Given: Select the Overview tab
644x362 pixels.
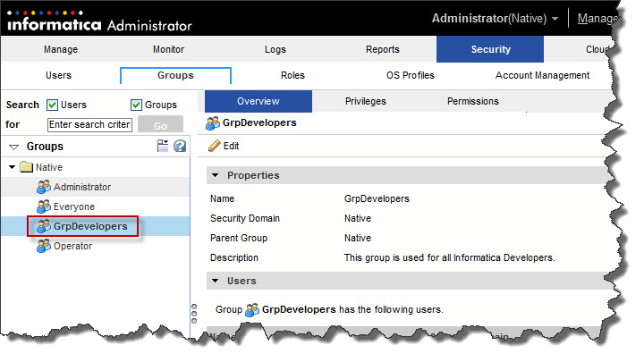Looking at the screenshot, I should (258, 101).
